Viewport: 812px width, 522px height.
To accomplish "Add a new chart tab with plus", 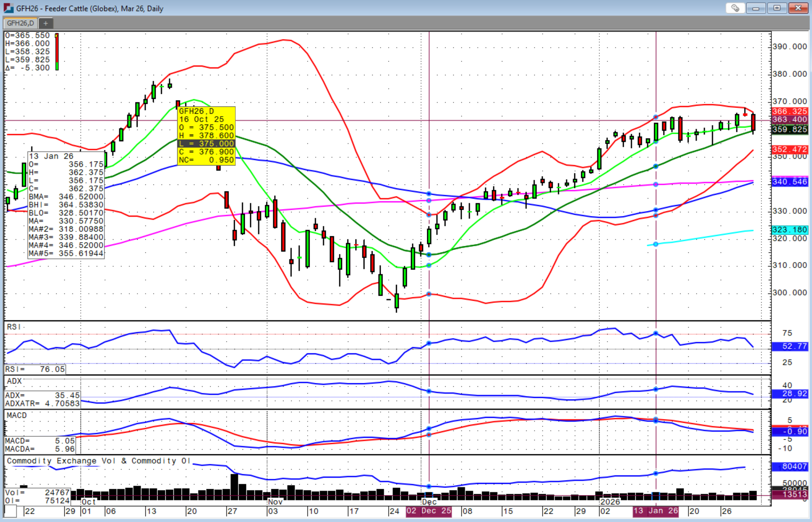I will [x=46, y=23].
